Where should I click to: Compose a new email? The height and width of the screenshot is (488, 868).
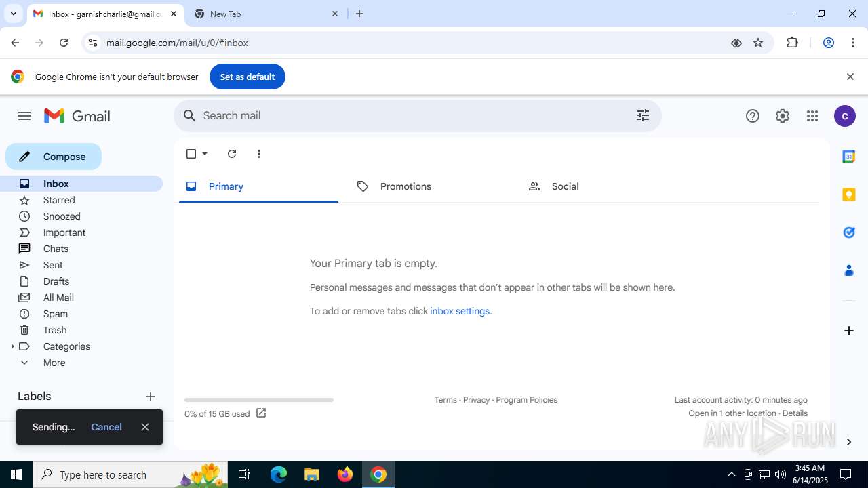pos(54,157)
